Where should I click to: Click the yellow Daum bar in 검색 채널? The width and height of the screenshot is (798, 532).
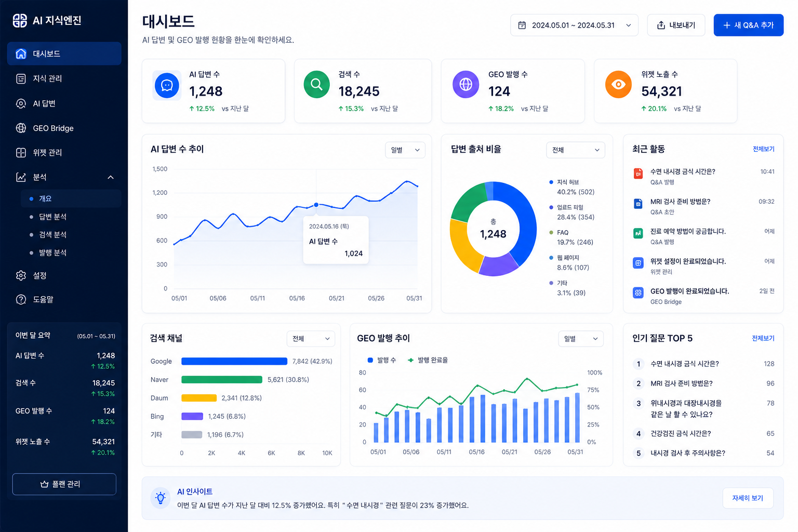(199, 398)
